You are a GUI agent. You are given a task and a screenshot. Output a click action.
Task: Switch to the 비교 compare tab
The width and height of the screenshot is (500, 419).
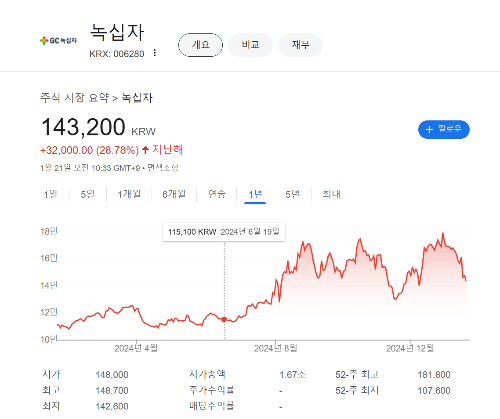tap(250, 45)
